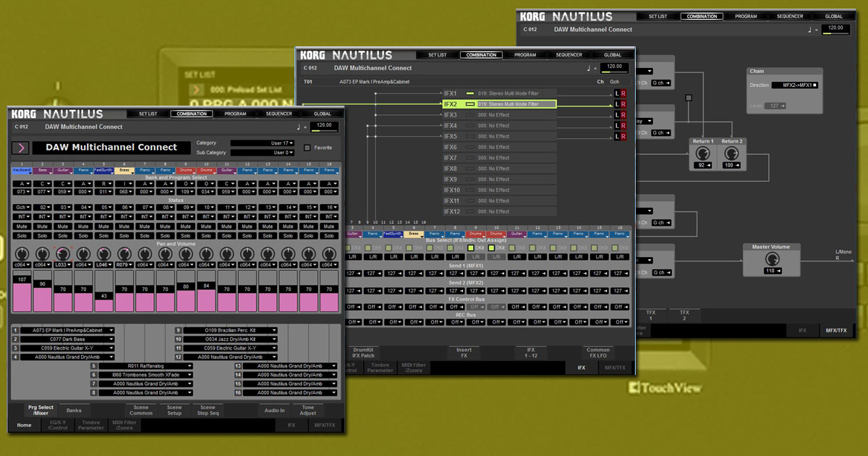Uncheck the DKit checkbox for track 9
This screenshot has width=868, height=456.
[471, 248]
